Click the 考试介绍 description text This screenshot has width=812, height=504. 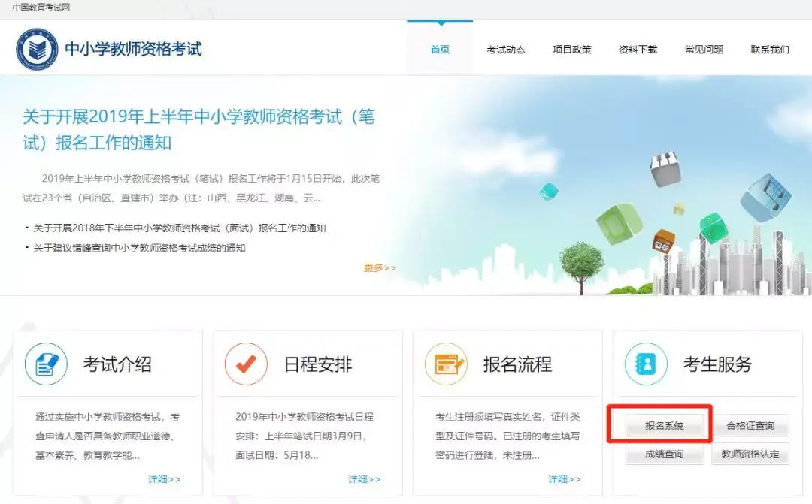108,436
